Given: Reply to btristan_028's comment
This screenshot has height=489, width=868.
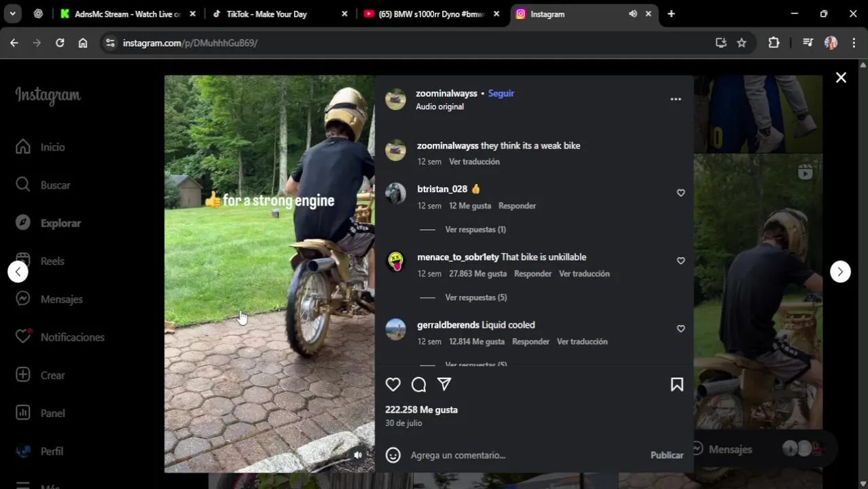Looking at the screenshot, I should (517, 206).
